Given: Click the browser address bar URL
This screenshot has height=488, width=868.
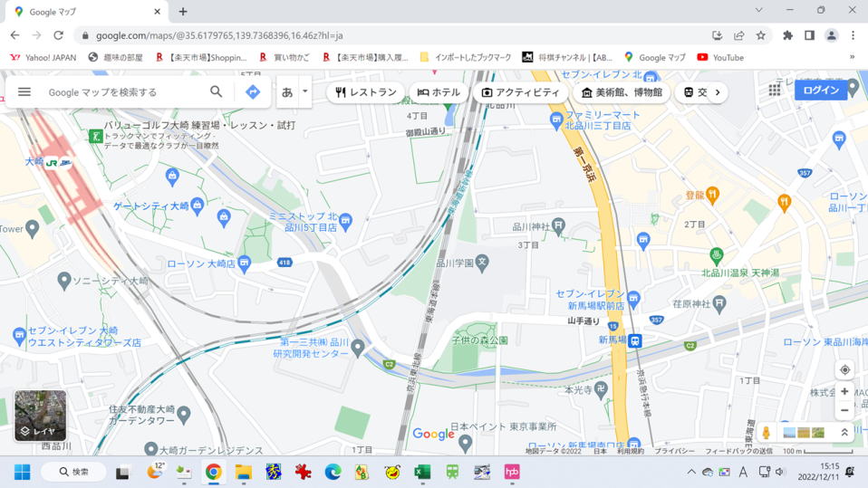Looking at the screenshot, I should pyautogui.click(x=219, y=35).
